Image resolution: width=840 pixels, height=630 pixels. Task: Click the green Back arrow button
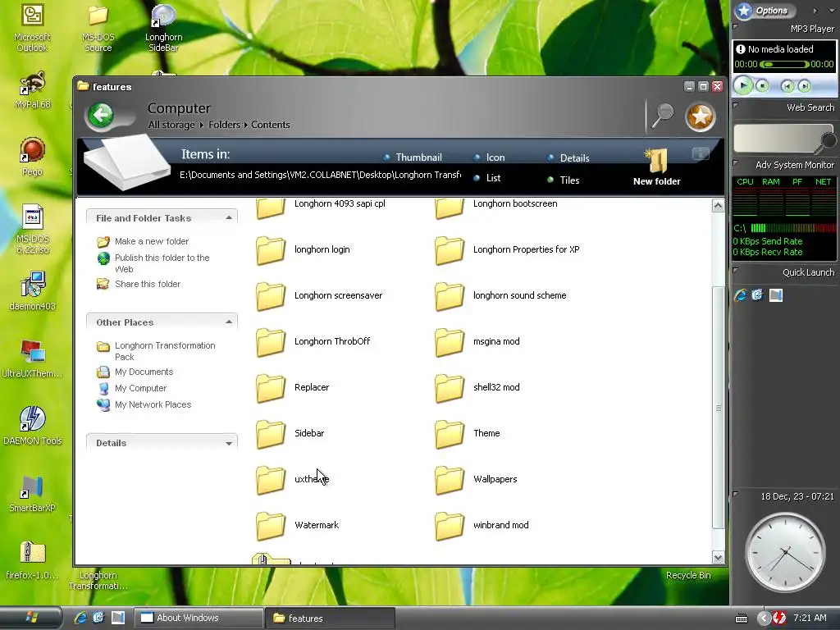tap(101, 115)
